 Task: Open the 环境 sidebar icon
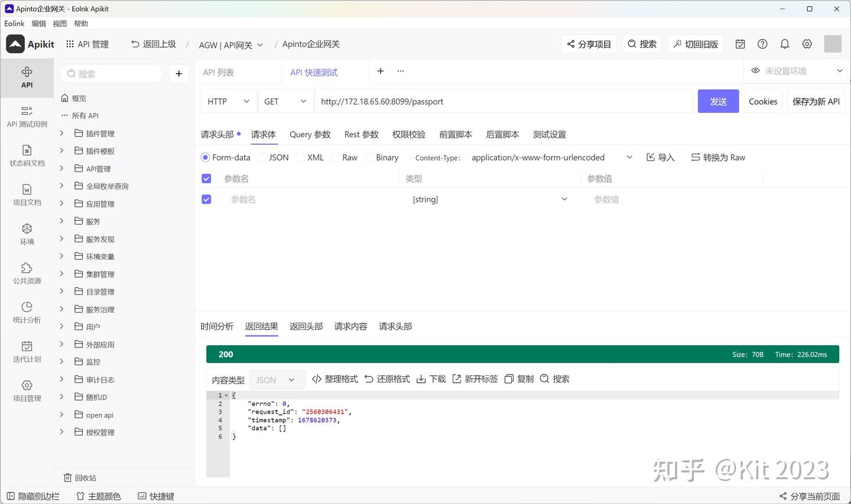pyautogui.click(x=27, y=235)
